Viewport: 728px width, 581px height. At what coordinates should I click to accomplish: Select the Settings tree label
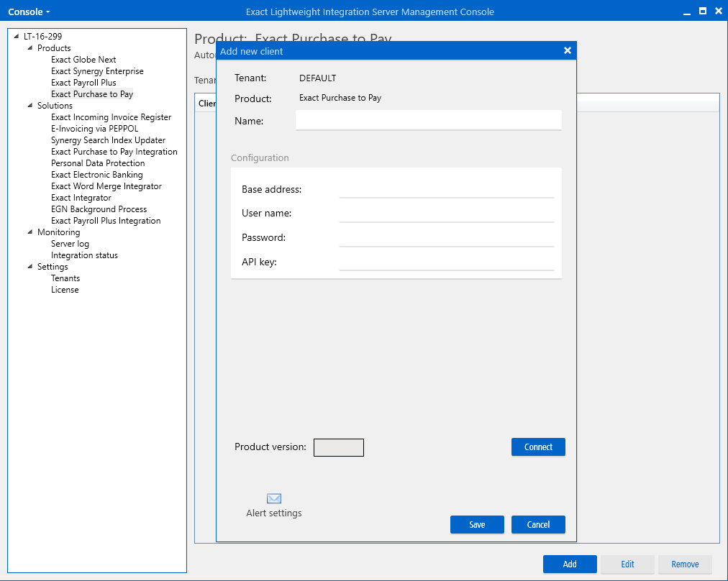pos(53,266)
